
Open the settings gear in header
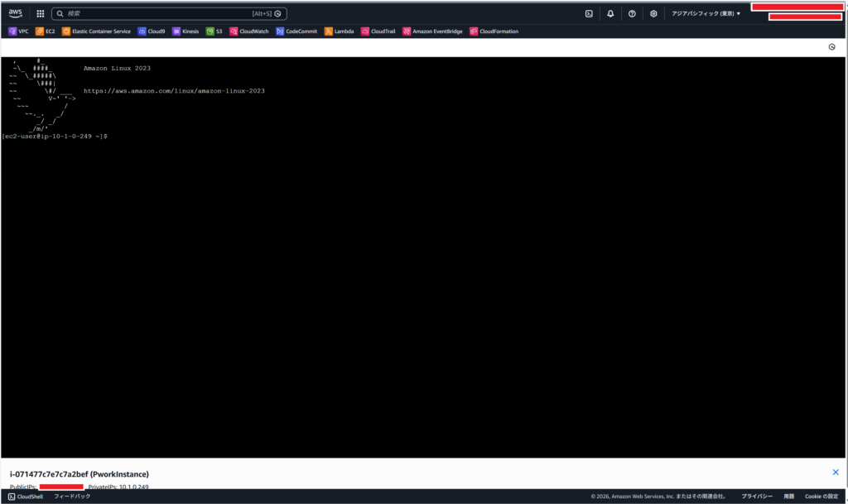coord(653,13)
